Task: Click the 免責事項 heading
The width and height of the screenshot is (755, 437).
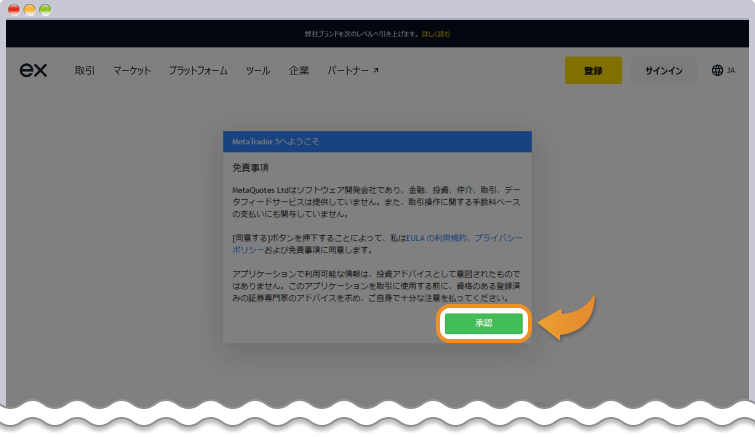Action: tap(250, 168)
